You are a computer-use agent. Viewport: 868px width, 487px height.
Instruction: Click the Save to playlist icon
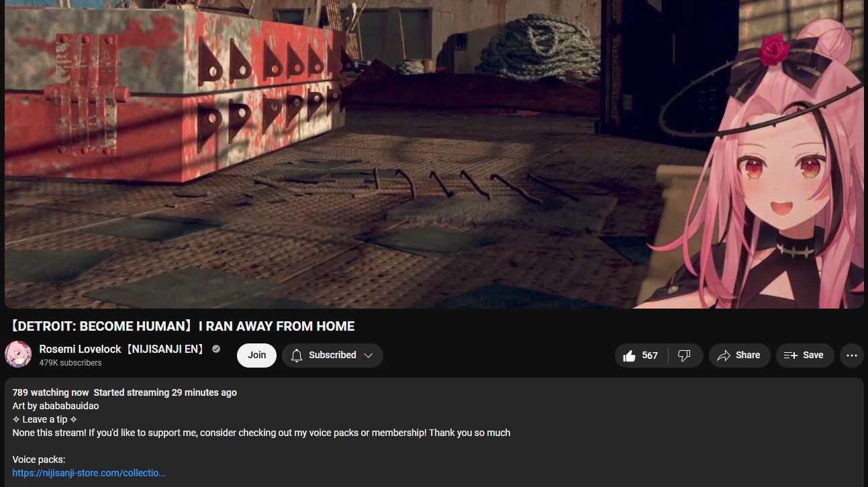[791, 356]
